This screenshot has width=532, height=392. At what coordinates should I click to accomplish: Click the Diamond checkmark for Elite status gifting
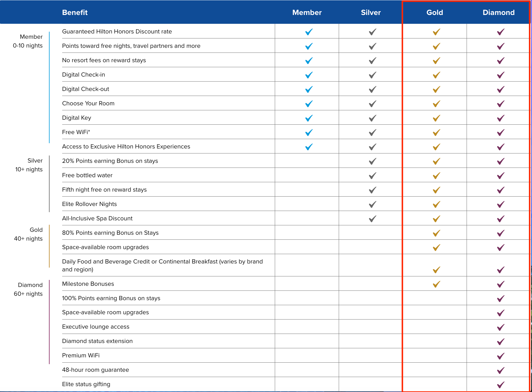(501, 384)
